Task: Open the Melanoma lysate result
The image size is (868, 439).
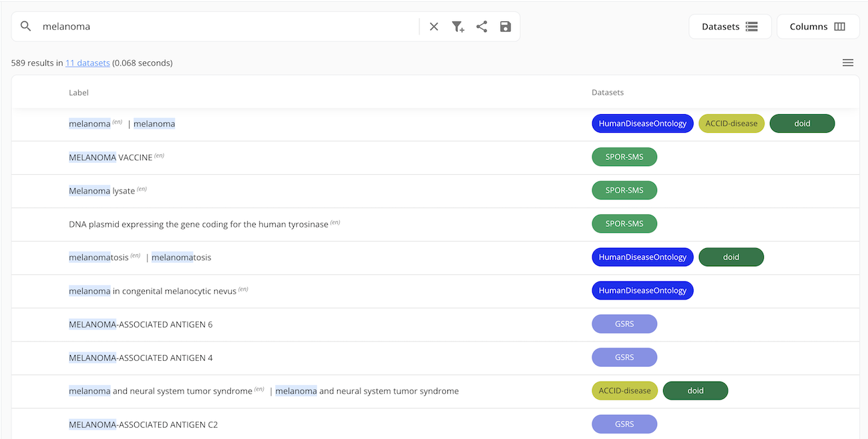Action: (x=102, y=191)
